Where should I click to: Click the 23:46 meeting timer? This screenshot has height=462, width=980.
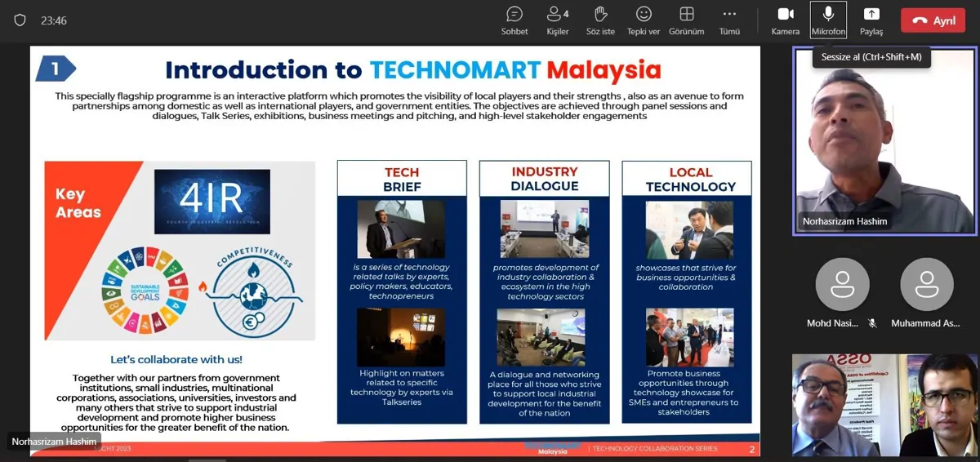pos(54,20)
